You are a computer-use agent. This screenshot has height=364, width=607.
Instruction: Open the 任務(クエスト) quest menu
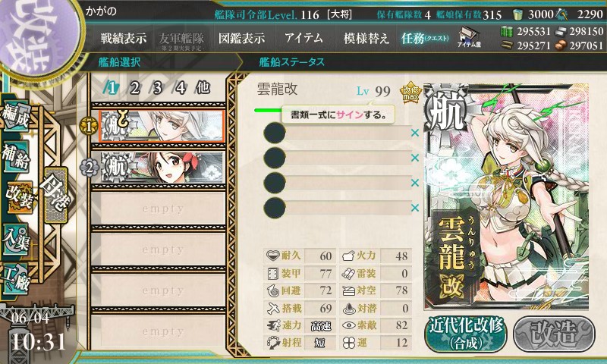[425, 38]
